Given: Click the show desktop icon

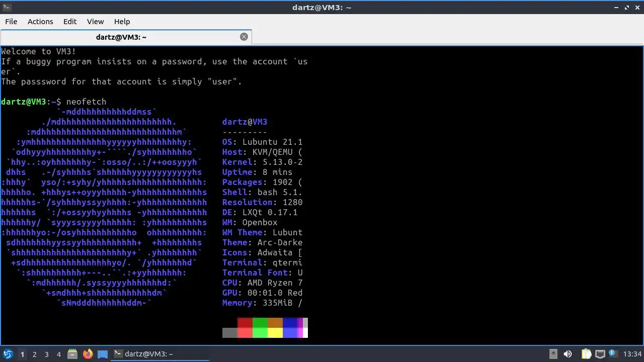Looking at the screenshot, I should 103,354.
